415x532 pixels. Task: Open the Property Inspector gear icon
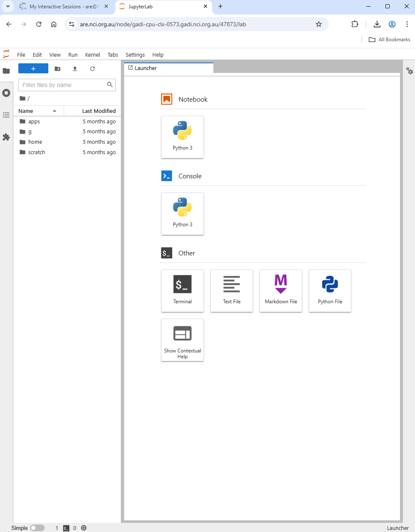[410, 71]
